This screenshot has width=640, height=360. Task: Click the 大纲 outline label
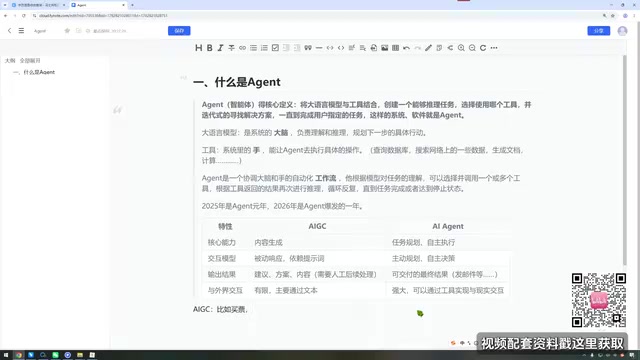[10, 60]
